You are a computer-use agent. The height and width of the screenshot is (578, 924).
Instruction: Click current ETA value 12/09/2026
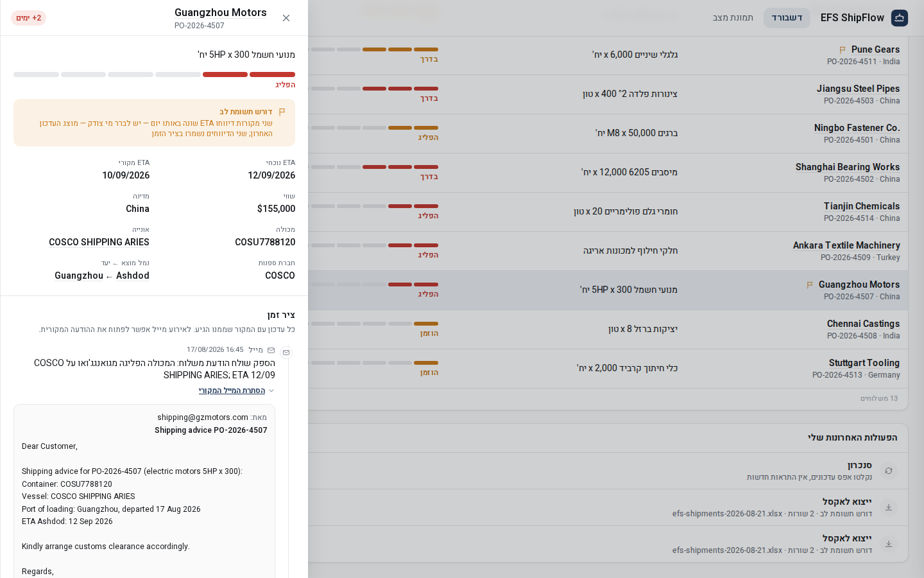click(x=271, y=175)
